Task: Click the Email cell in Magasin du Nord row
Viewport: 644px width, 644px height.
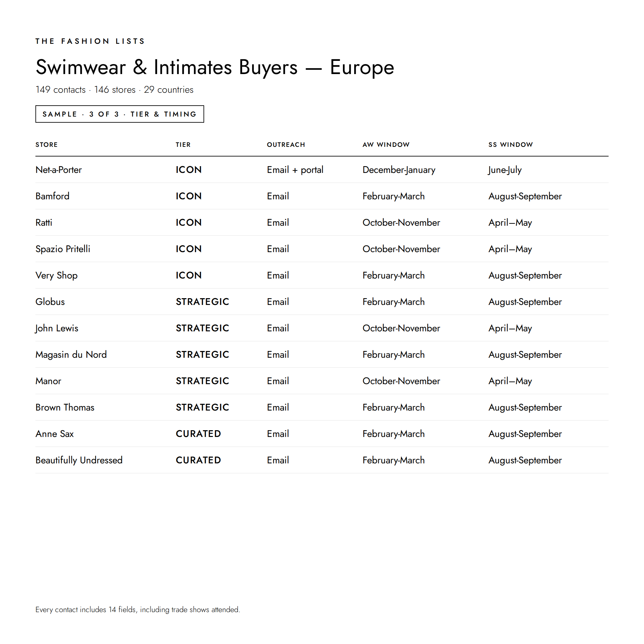Action: pyautogui.click(x=278, y=354)
